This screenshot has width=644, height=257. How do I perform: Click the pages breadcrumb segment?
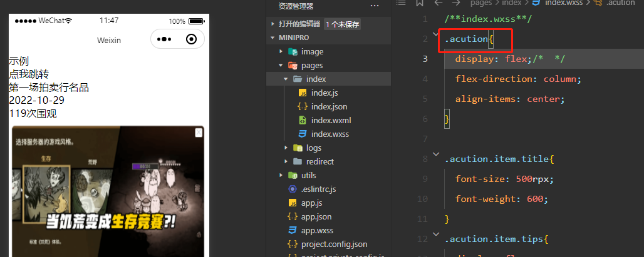tap(481, 3)
